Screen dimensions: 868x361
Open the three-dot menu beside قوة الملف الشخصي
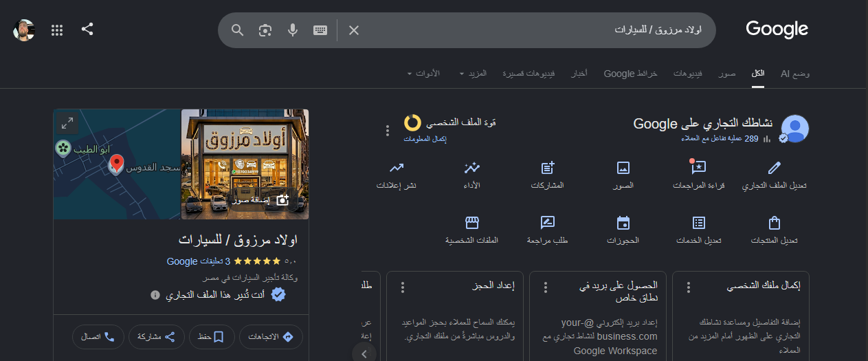tap(388, 131)
